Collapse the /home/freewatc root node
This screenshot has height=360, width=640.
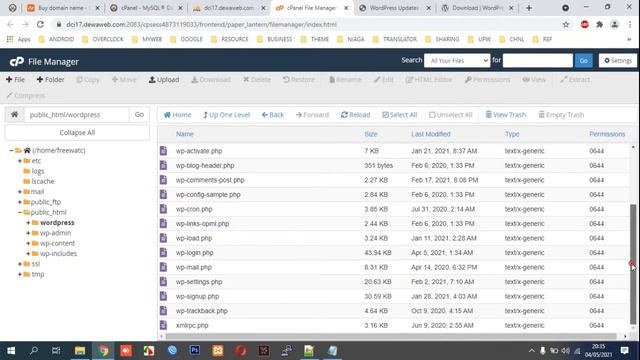click(11, 151)
